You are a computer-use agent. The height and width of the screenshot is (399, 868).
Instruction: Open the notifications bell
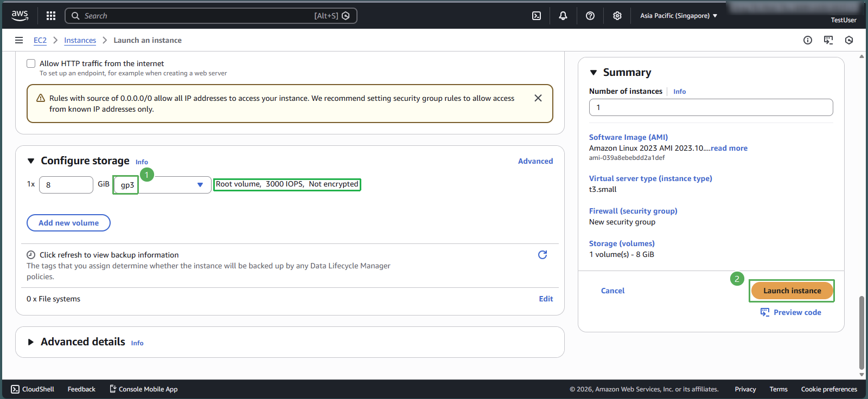[x=563, y=16]
